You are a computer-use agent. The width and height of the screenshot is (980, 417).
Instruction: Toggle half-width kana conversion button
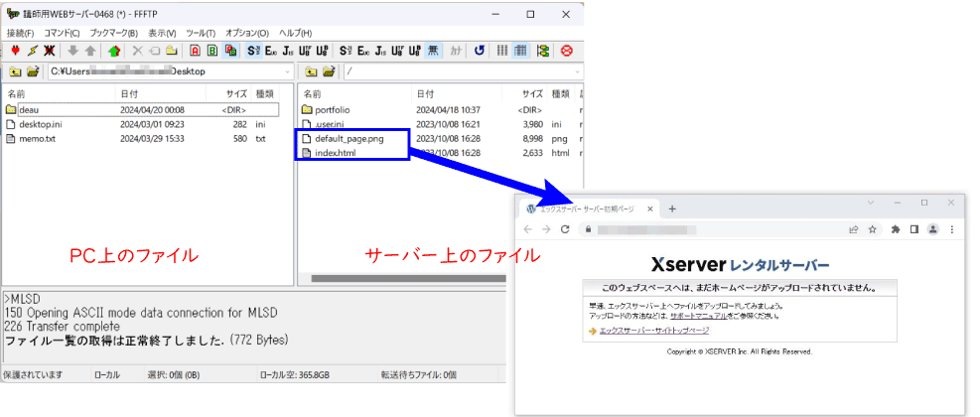pyautogui.click(x=457, y=51)
